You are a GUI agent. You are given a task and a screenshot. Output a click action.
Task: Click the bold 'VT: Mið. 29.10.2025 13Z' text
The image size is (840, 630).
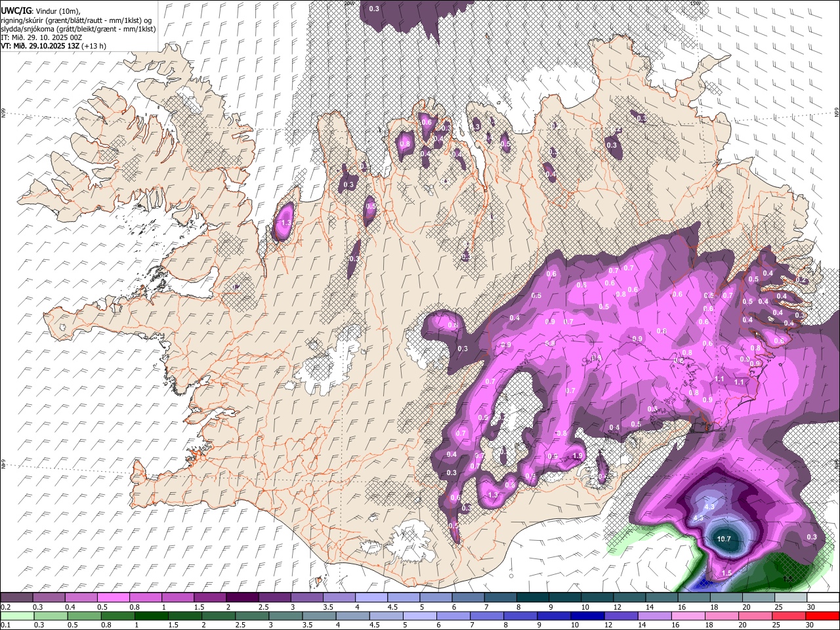click(x=39, y=46)
